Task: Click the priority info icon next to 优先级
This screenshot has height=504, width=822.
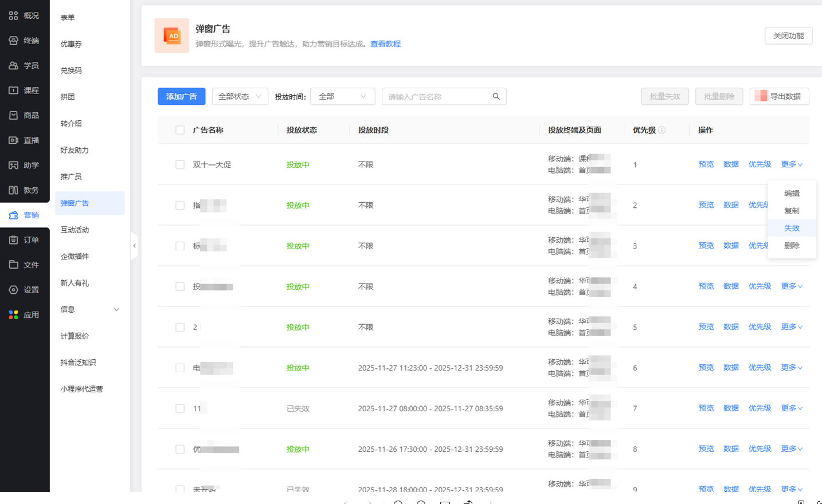Action: pyautogui.click(x=661, y=130)
